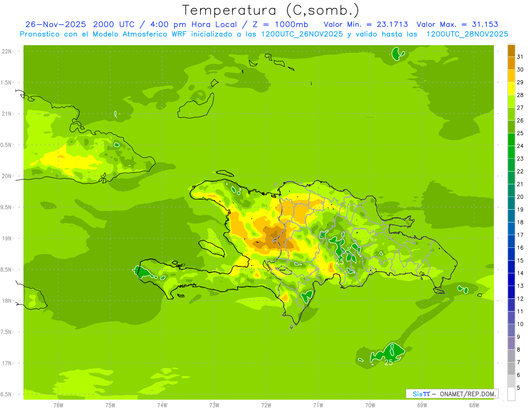The image size is (532, 411).
Task: Click the legend color band between 26 and 27
Action: click(x=511, y=114)
